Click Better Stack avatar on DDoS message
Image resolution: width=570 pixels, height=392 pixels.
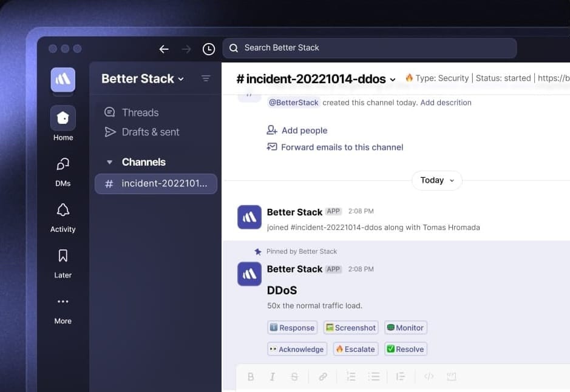(249, 274)
